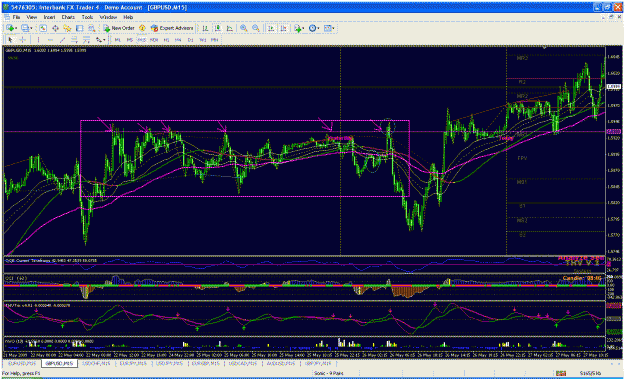The image size is (625, 379).
Task: Zoom out of the chart
Action: tap(256, 28)
